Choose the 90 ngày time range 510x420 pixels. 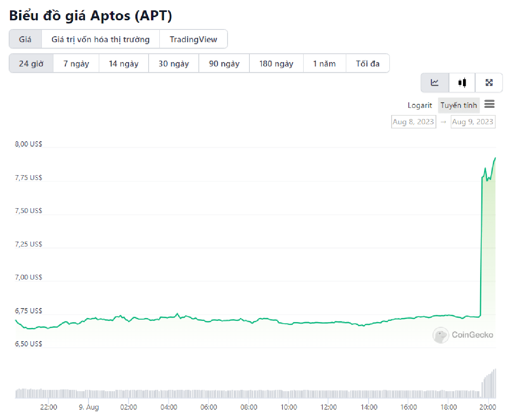224,63
